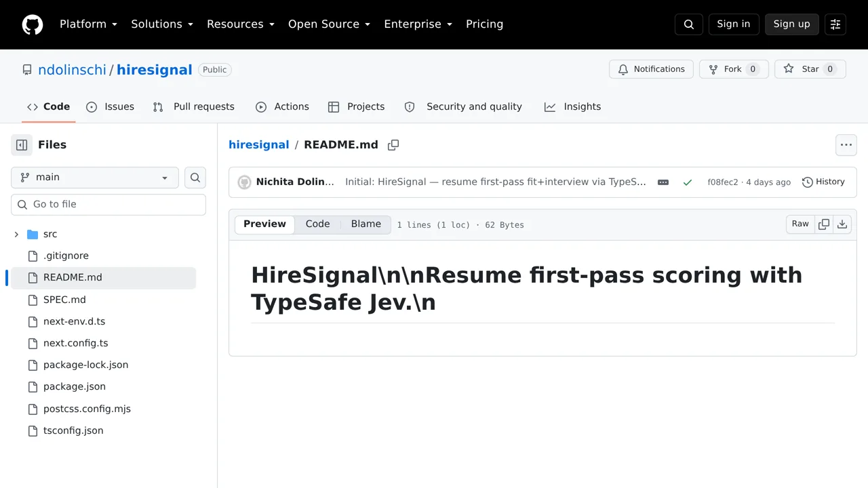
Task: Open the Enterprise menu
Action: pyautogui.click(x=418, y=24)
